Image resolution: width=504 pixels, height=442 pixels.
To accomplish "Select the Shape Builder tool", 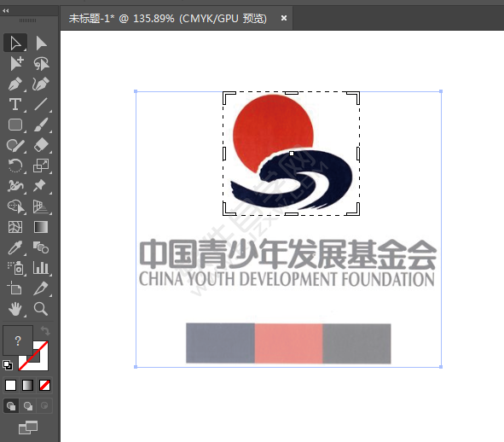I will coord(15,206).
